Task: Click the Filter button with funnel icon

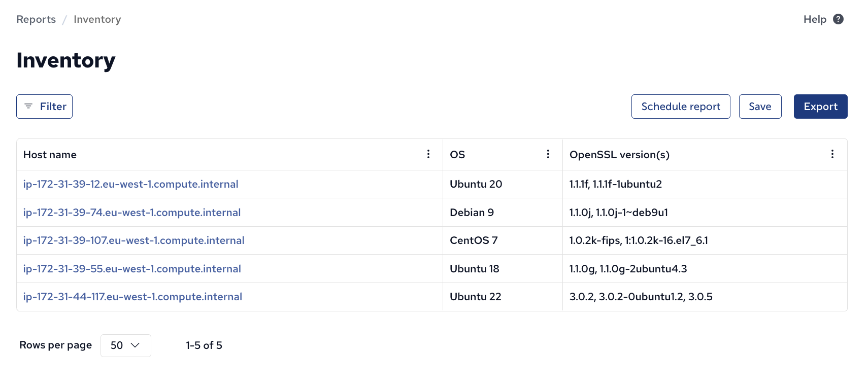Action: pyautogui.click(x=44, y=107)
